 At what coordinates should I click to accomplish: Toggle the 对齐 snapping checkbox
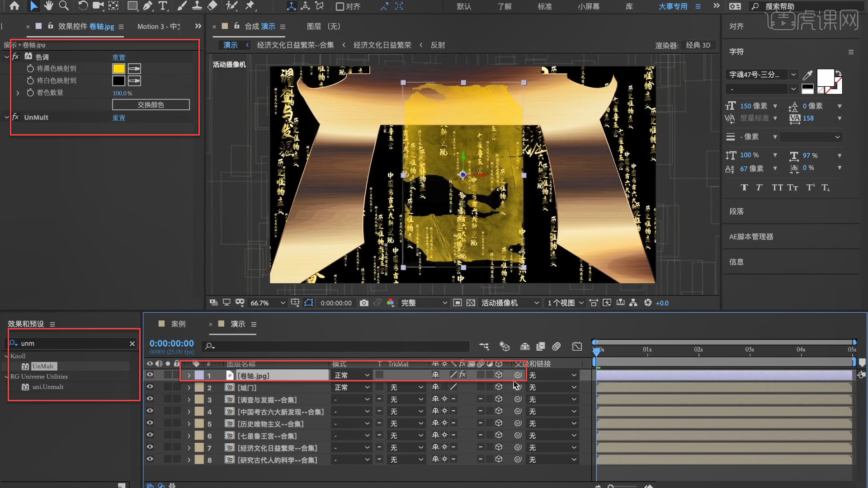point(340,6)
